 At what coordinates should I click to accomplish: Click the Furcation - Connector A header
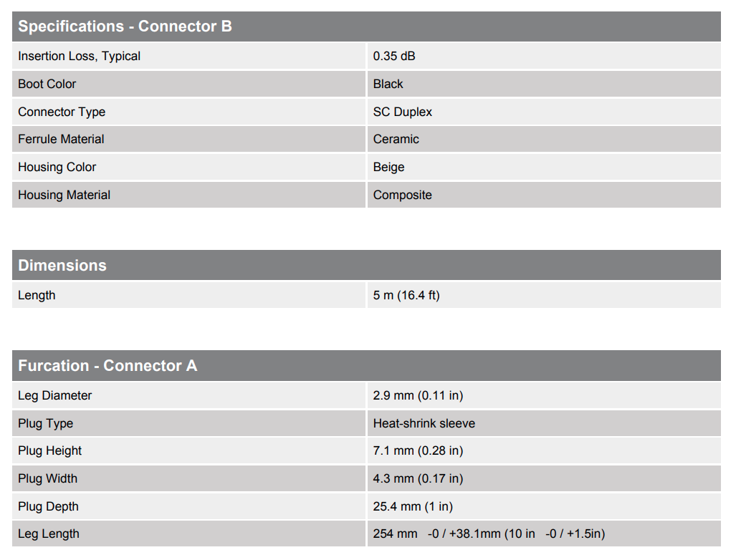coord(107,365)
